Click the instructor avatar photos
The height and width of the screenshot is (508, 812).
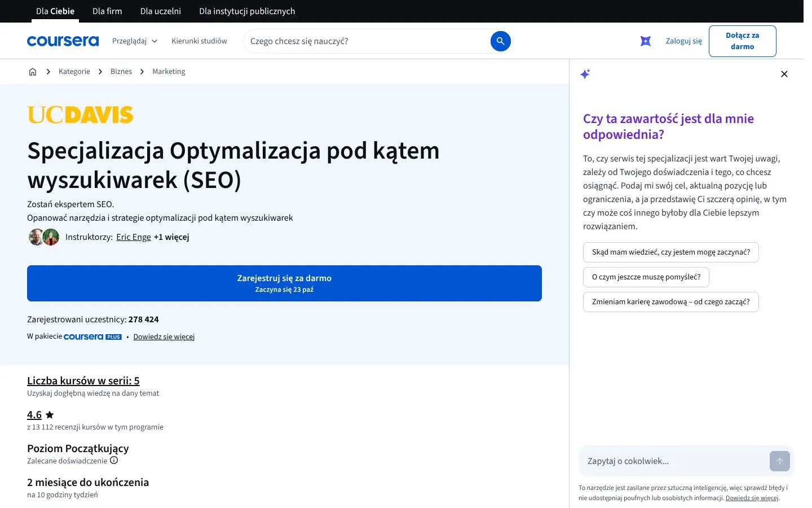point(44,237)
